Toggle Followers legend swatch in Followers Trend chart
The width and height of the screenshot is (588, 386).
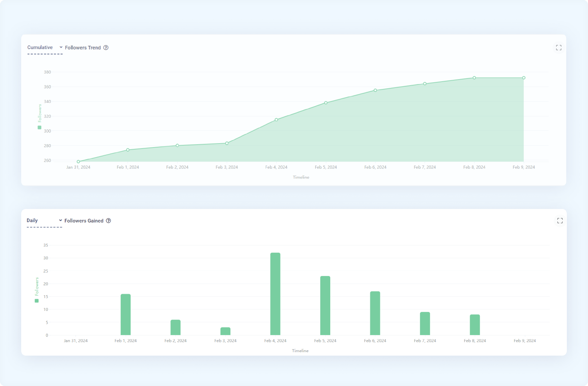click(40, 127)
